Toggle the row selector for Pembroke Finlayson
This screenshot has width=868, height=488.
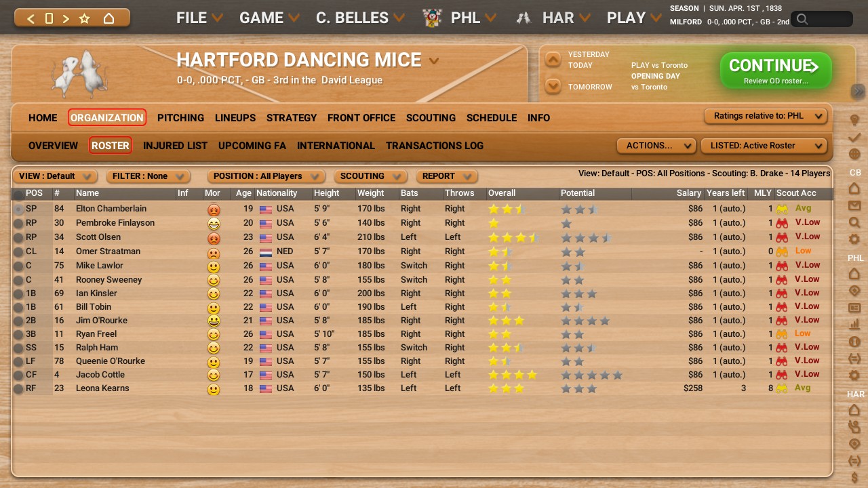18,224
